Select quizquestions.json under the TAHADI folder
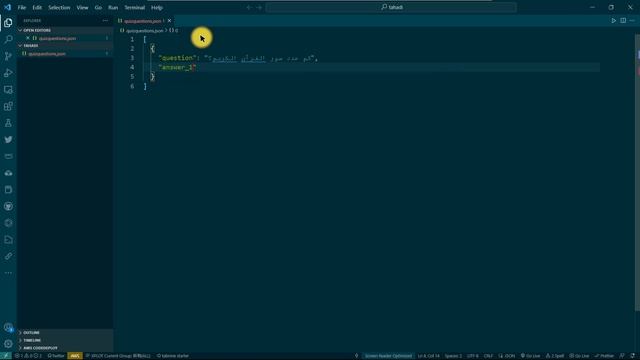The image size is (640, 360). 64,53
